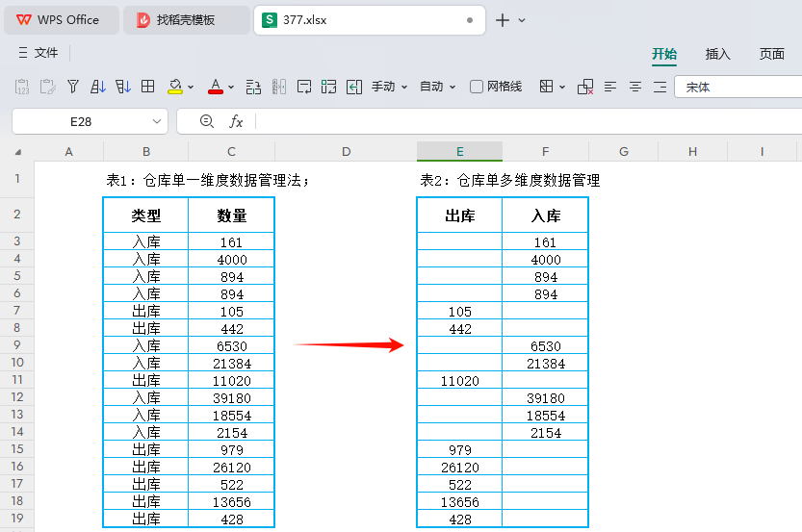Apply red font color
The height and width of the screenshot is (532, 802).
coord(216,87)
